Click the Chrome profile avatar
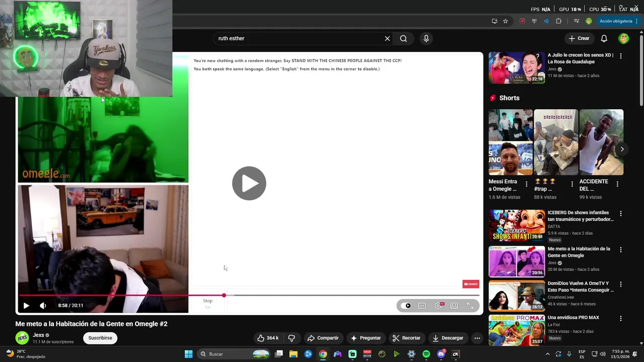The image size is (644, 362). (x=589, y=21)
